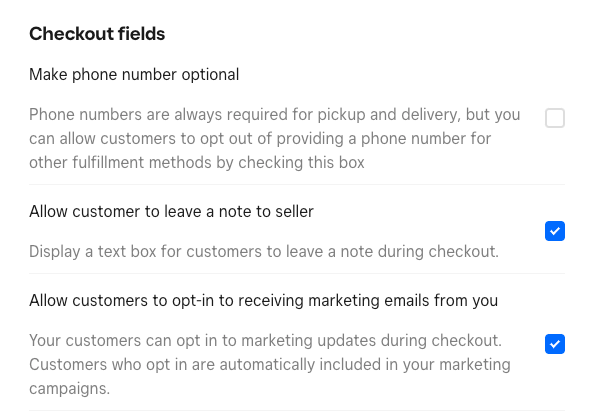Click the divider below the note to seller section
This screenshot has height=418, width=605.
[297, 274]
